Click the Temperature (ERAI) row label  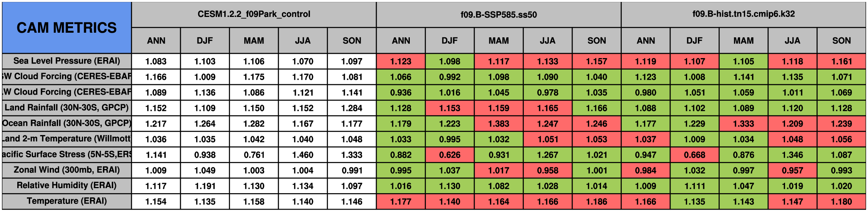[66, 201]
